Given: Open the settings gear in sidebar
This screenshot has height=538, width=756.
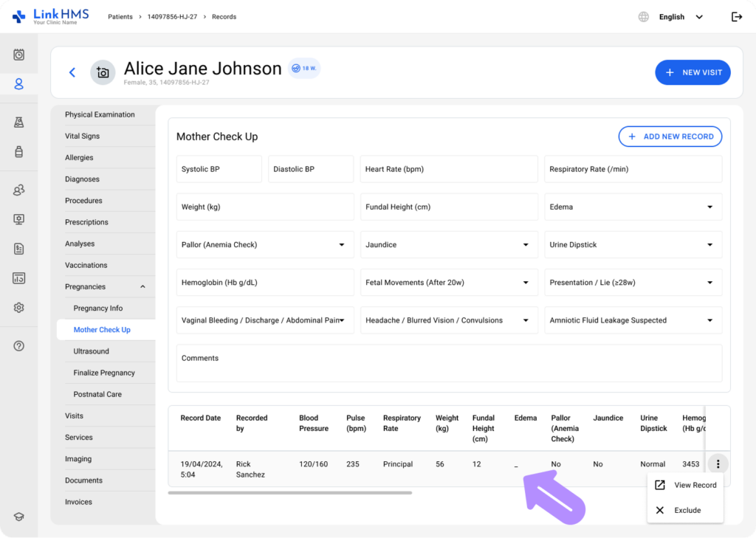Looking at the screenshot, I should (19, 308).
